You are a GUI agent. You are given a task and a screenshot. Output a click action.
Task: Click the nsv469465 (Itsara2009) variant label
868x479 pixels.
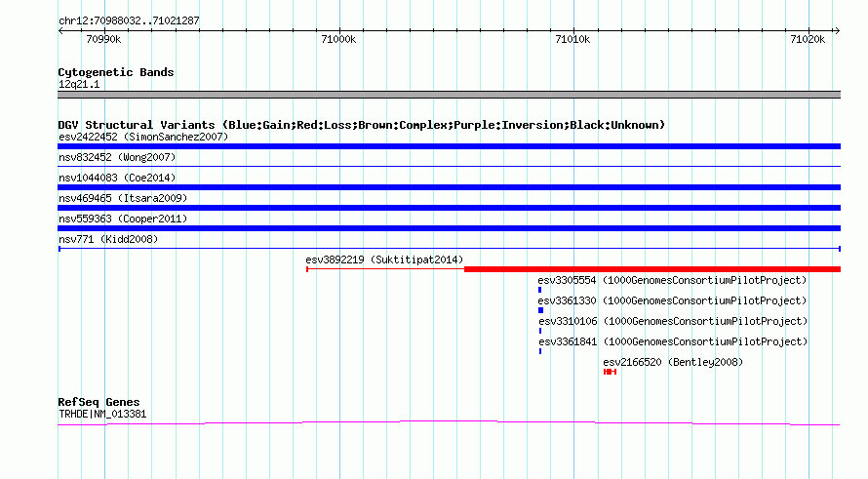(123, 198)
